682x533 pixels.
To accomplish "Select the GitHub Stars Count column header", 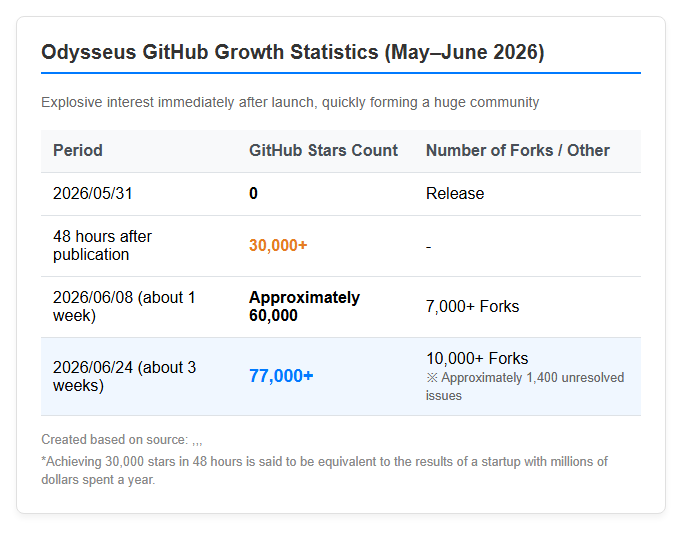I will click(x=323, y=151).
